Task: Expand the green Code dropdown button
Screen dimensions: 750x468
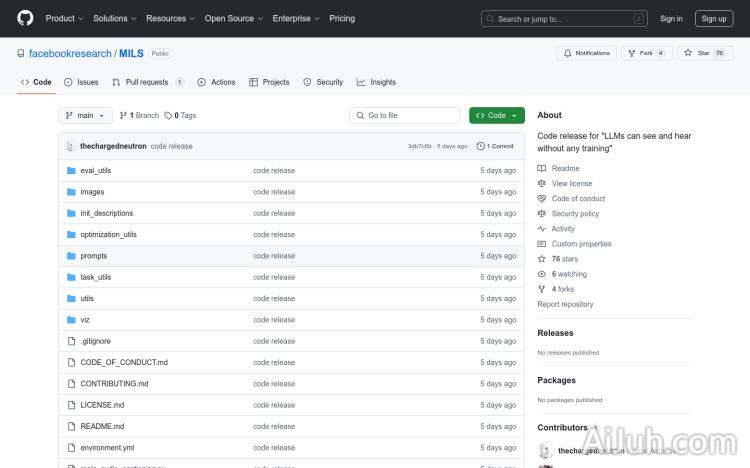Action: point(497,115)
